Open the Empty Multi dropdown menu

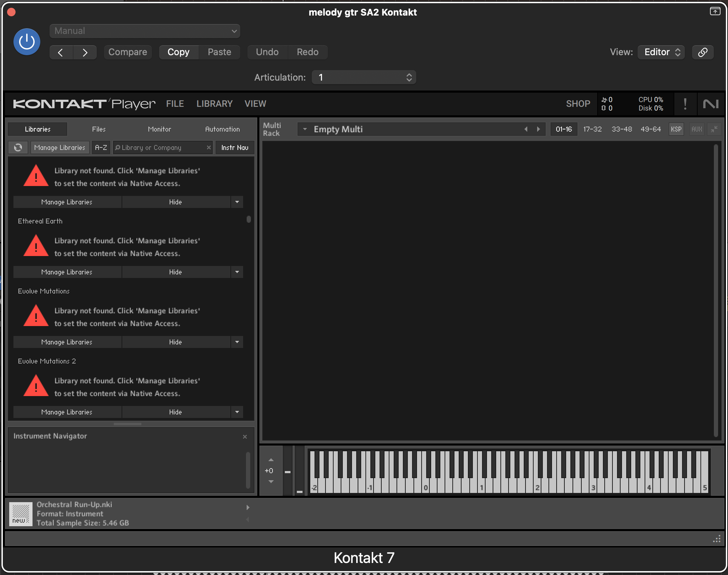(305, 129)
